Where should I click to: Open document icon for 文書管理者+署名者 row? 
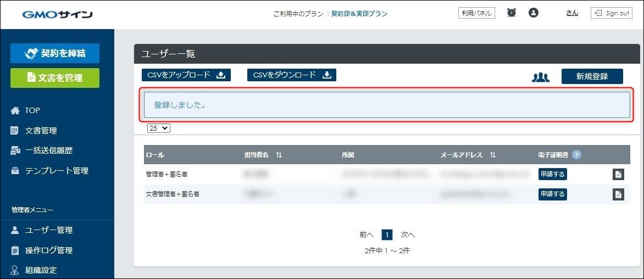(x=618, y=194)
